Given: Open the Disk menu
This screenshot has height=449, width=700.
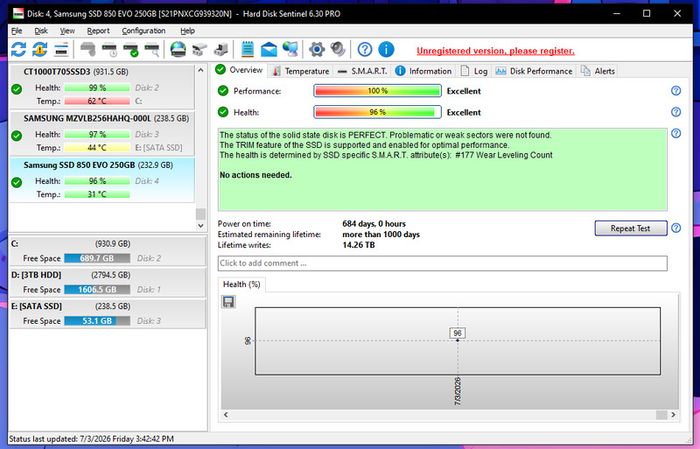Looking at the screenshot, I should (41, 31).
